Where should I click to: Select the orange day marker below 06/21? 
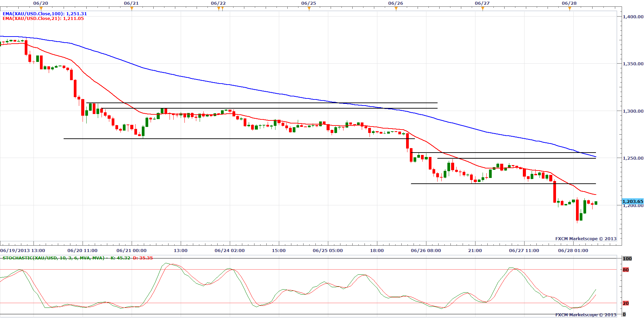[132, 8]
